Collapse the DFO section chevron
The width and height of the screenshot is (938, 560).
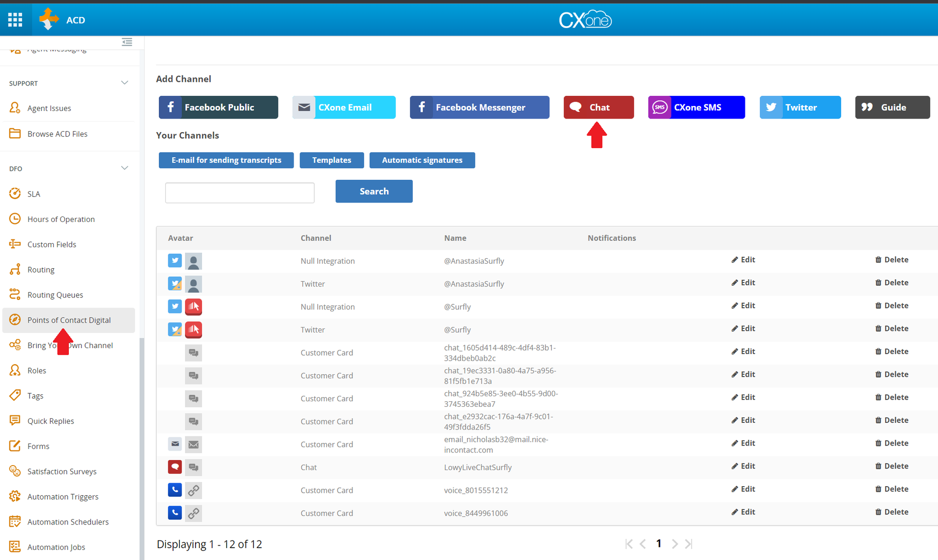(125, 168)
